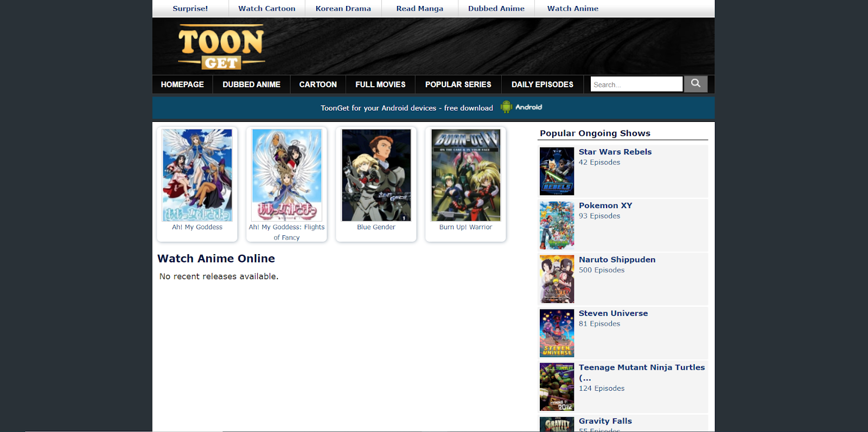The image size is (868, 432).
Task: Select Watch Anime top bar link
Action: (573, 9)
